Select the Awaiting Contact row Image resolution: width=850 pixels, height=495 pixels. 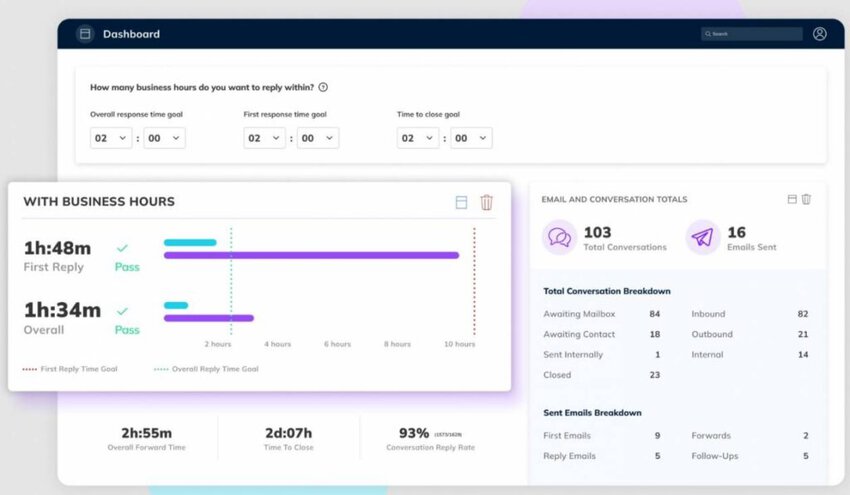click(602, 334)
